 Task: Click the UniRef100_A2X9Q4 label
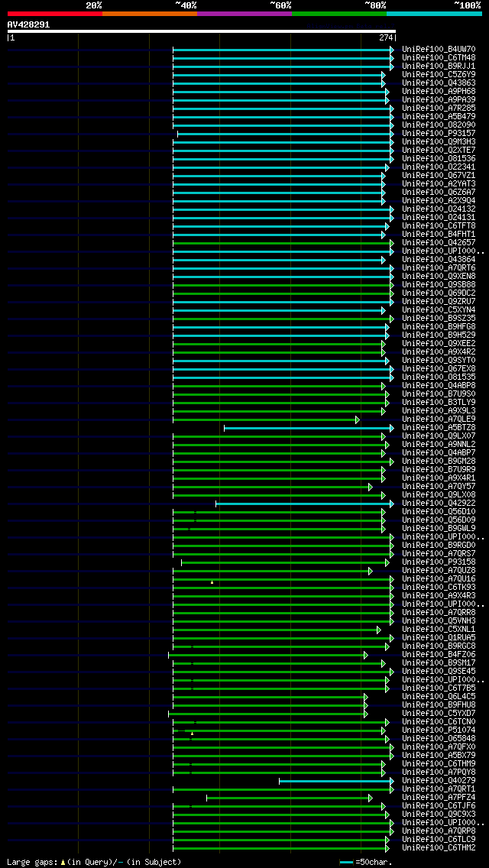(x=439, y=200)
